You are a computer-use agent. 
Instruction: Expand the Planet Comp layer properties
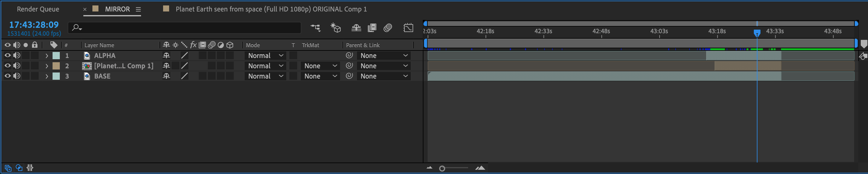(x=47, y=66)
